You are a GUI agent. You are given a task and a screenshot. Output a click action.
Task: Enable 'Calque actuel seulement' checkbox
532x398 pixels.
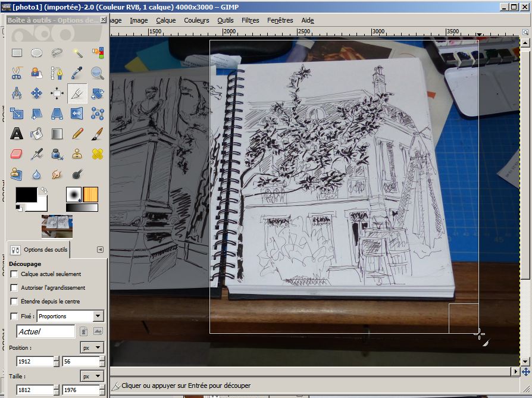(x=14, y=274)
